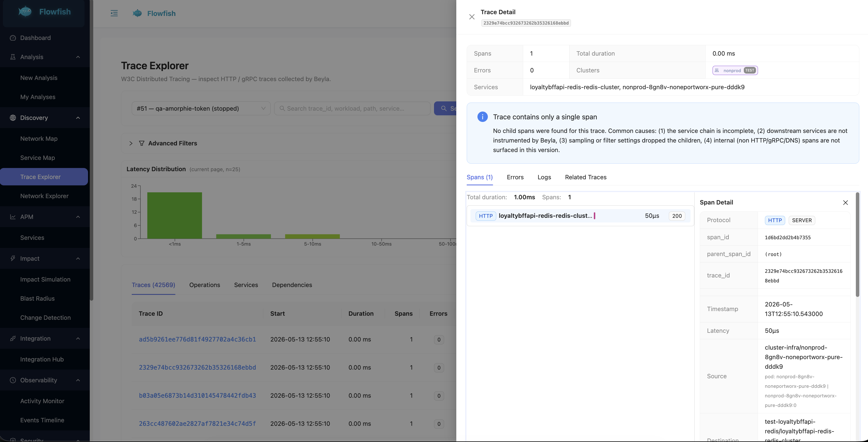Close the Span Detail panel
The width and height of the screenshot is (868, 442).
(x=845, y=203)
